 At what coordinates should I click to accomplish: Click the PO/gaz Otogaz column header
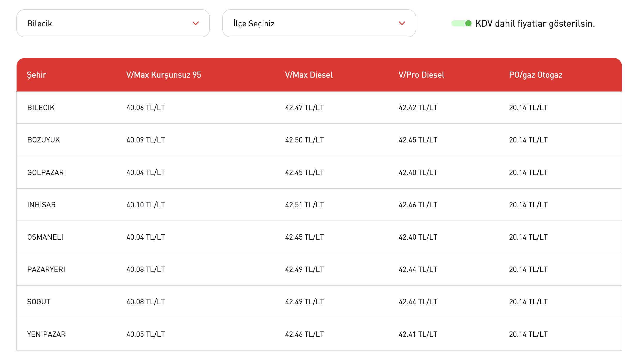pos(536,75)
